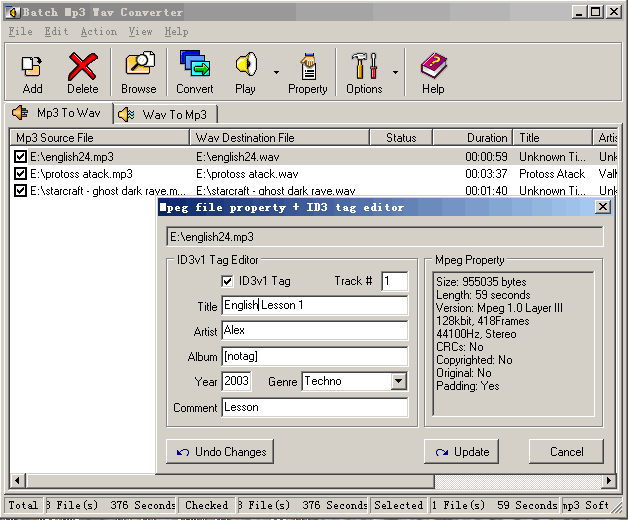Image resolution: width=628 pixels, height=520 pixels.
Task: Click the Artist field containing Alex
Action: coord(315,331)
